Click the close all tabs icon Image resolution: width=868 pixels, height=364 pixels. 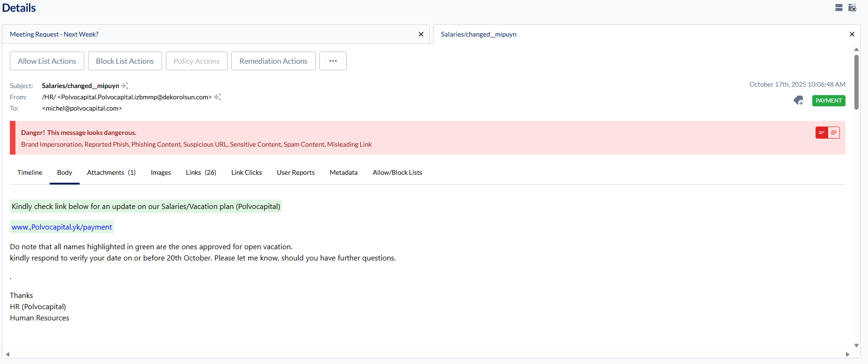point(852,7)
